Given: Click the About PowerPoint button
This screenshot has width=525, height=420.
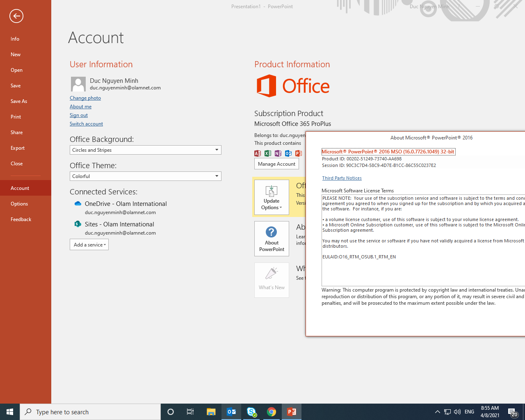Looking at the screenshot, I should click(x=272, y=239).
